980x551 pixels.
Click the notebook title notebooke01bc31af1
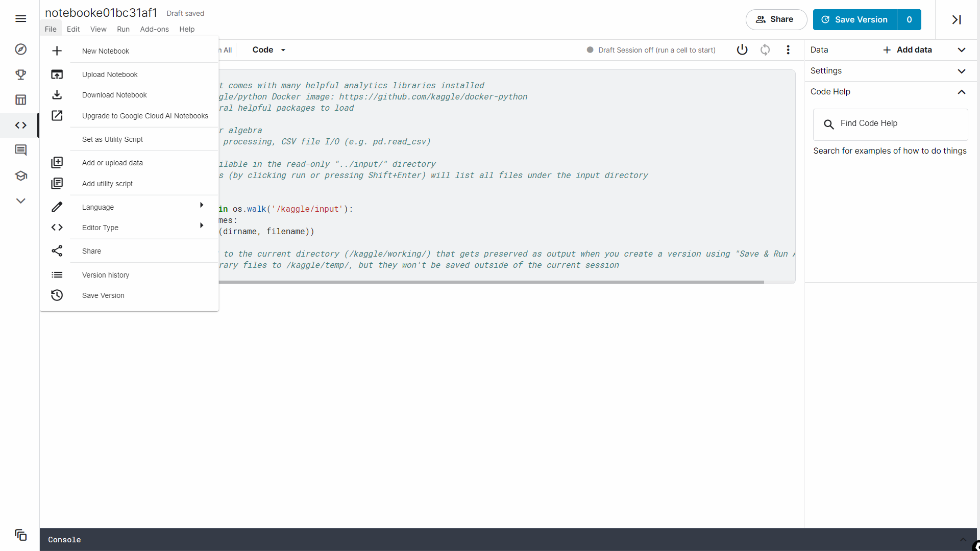(x=101, y=13)
